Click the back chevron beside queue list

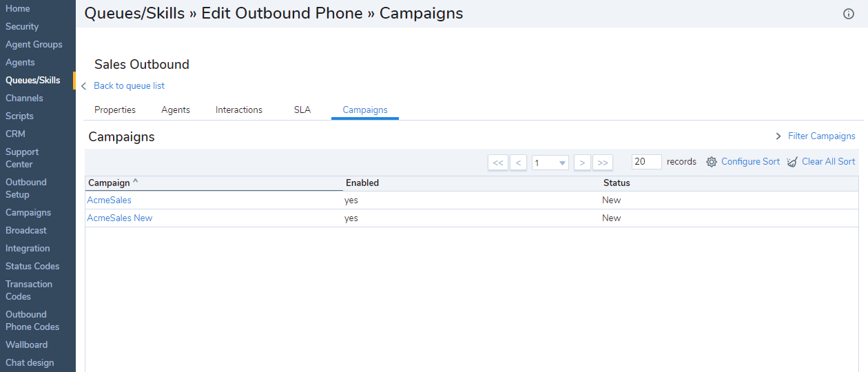tap(84, 86)
